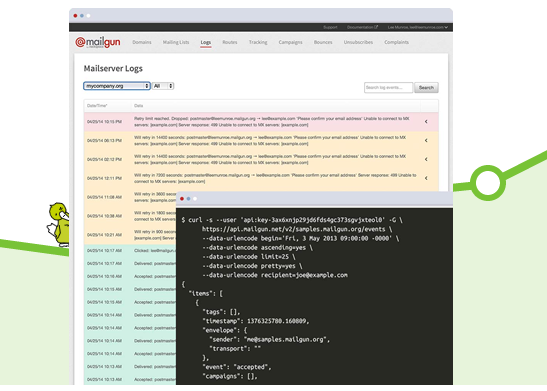
Task: Close the Mailgun browser window red dot
Action: 75,16
